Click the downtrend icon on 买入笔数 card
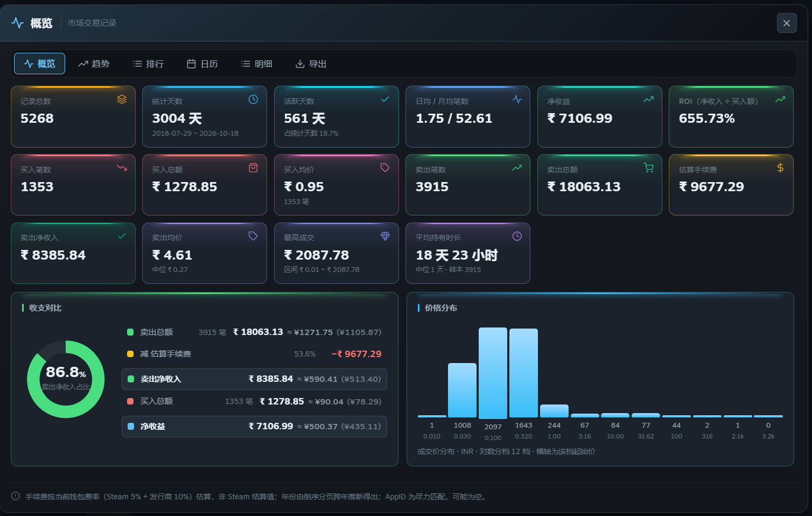The image size is (812, 516). pyautogui.click(x=122, y=168)
